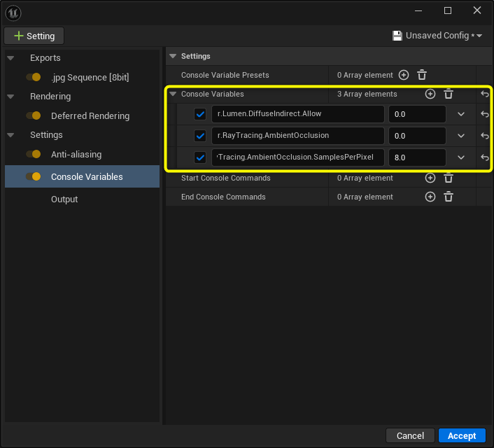Toggle the Console Variables switch in sidebar

(34, 176)
